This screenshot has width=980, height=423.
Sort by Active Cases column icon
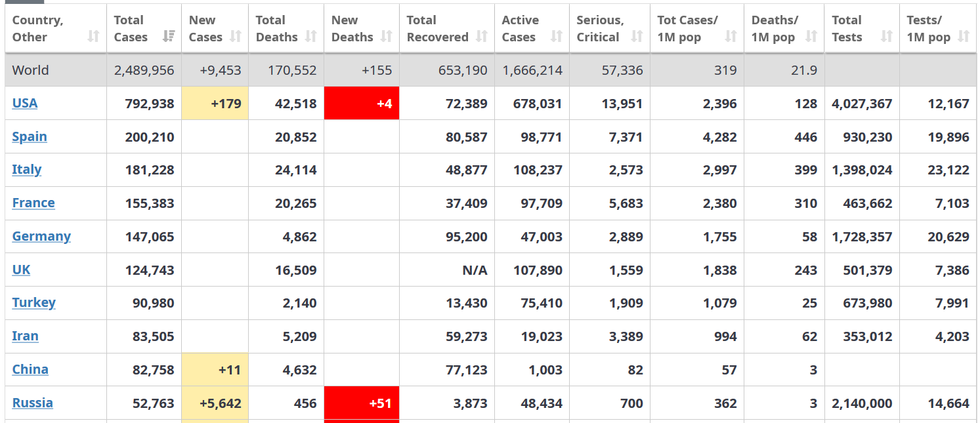pos(557,37)
